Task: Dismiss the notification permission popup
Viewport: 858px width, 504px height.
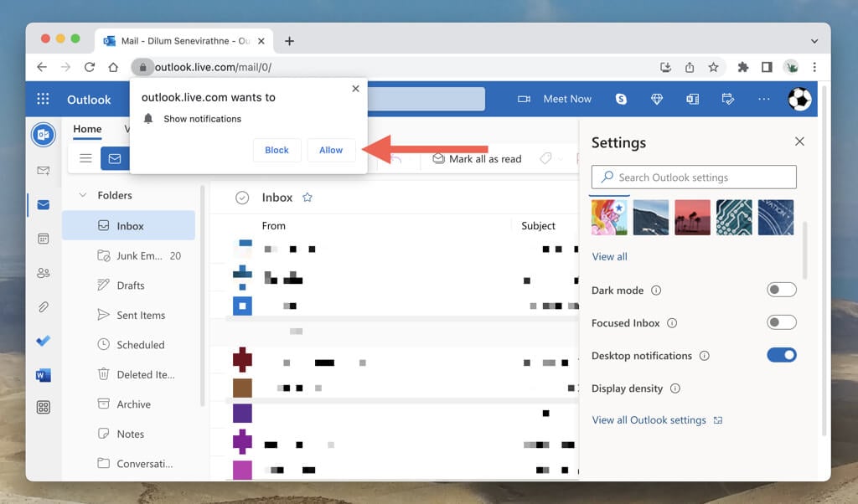Action: pyautogui.click(x=355, y=89)
